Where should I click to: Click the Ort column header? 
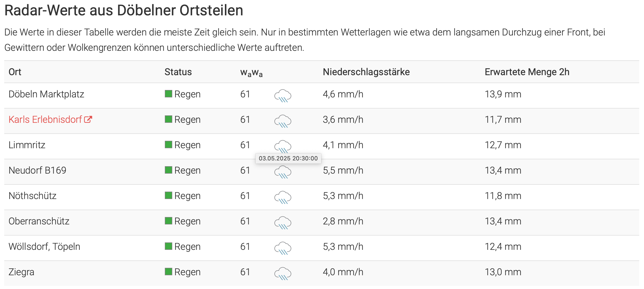[15, 72]
